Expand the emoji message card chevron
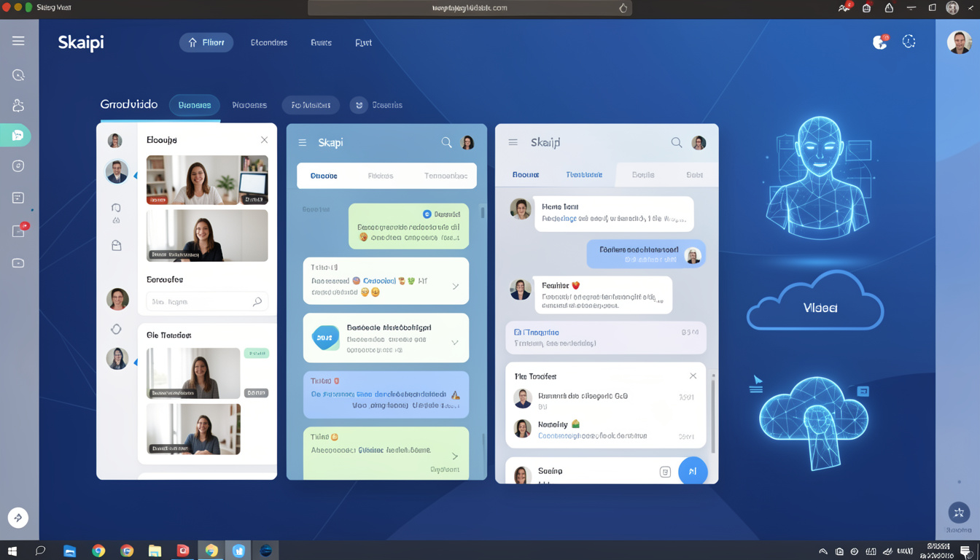Image resolution: width=980 pixels, height=560 pixels. [x=455, y=287]
